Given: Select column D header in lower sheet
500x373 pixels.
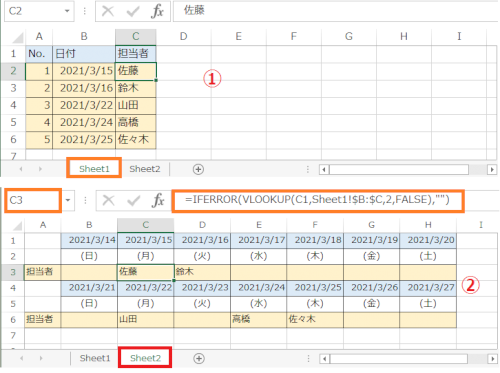Looking at the screenshot, I should click(202, 225).
